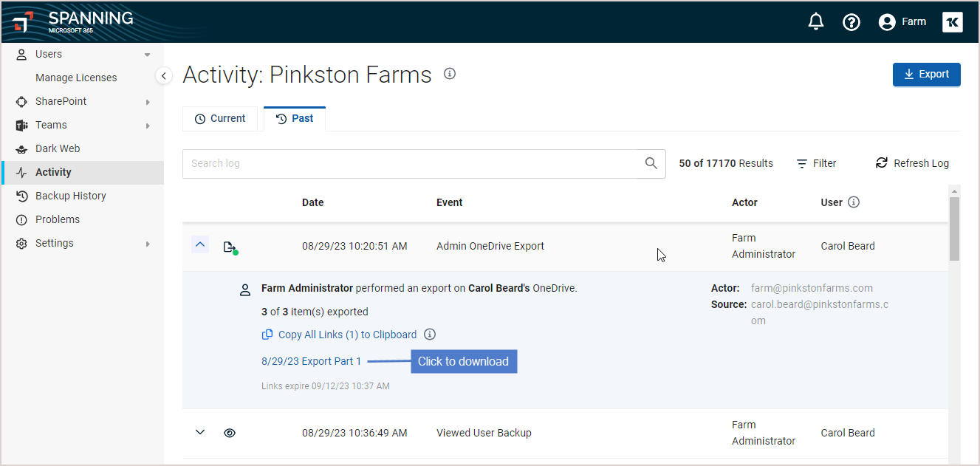Switch to the Current tab
This screenshot has width=980, height=466.
(x=220, y=119)
